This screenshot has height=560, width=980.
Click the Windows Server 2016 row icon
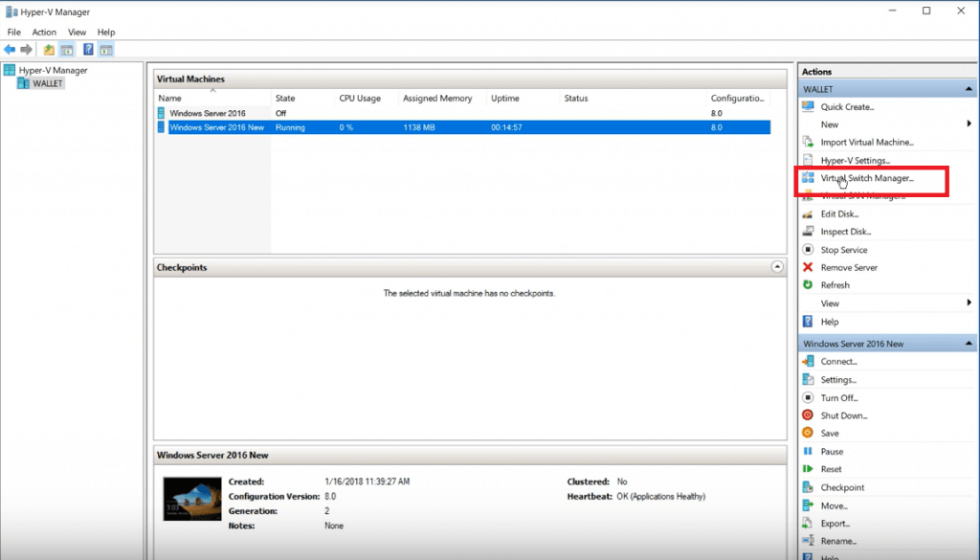click(x=161, y=113)
